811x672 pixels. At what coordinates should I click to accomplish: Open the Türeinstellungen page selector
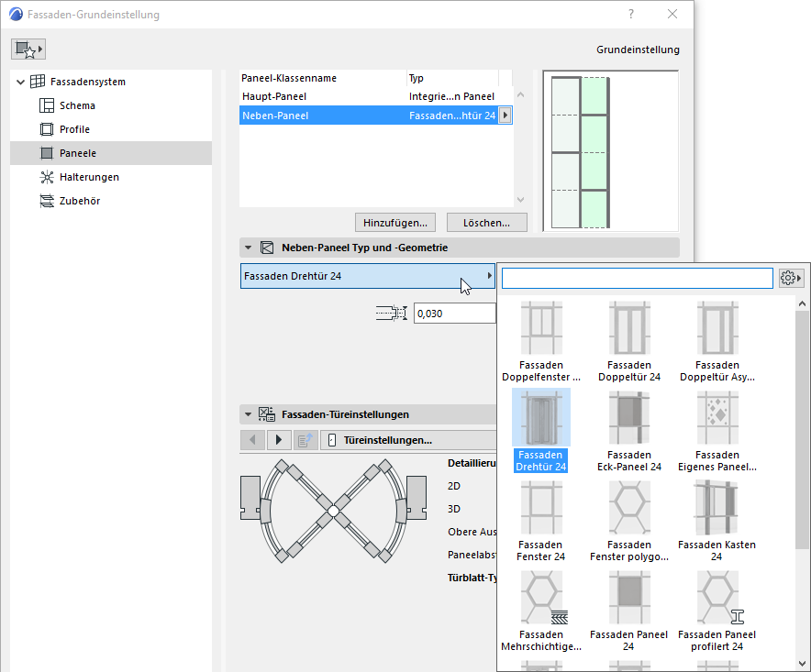pyautogui.click(x=408, y=440)
